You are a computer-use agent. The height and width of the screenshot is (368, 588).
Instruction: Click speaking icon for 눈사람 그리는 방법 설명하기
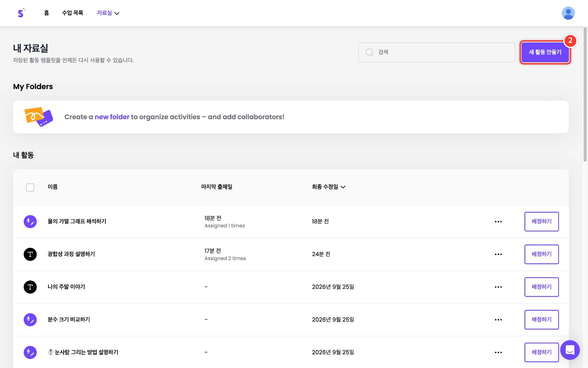pyautogui.click(x=30, y=353)
